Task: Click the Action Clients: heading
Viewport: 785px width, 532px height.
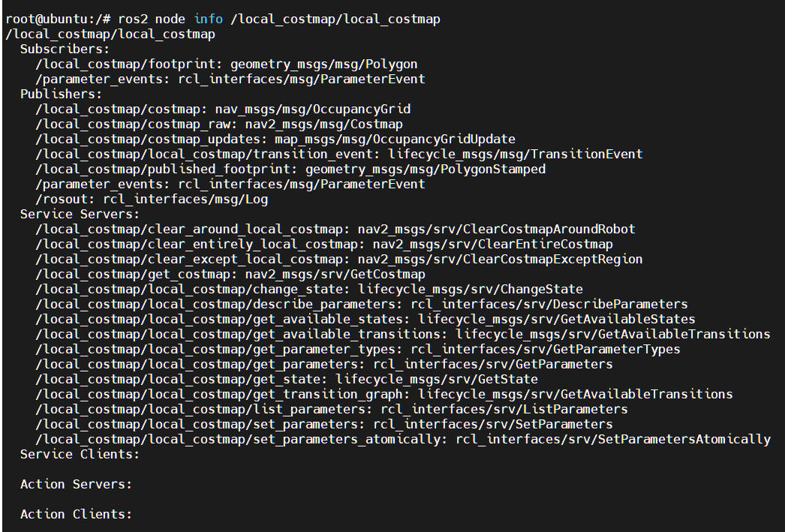Action: click(76, 515)
